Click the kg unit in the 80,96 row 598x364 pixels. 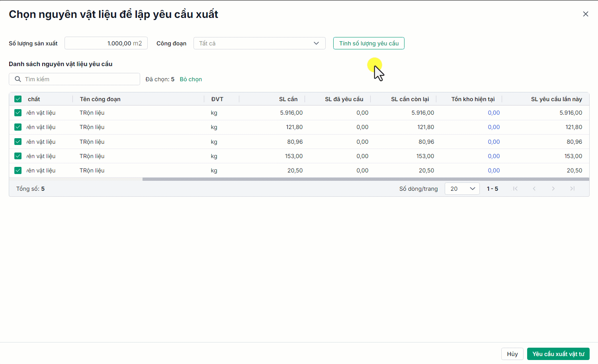click(214, 142)
